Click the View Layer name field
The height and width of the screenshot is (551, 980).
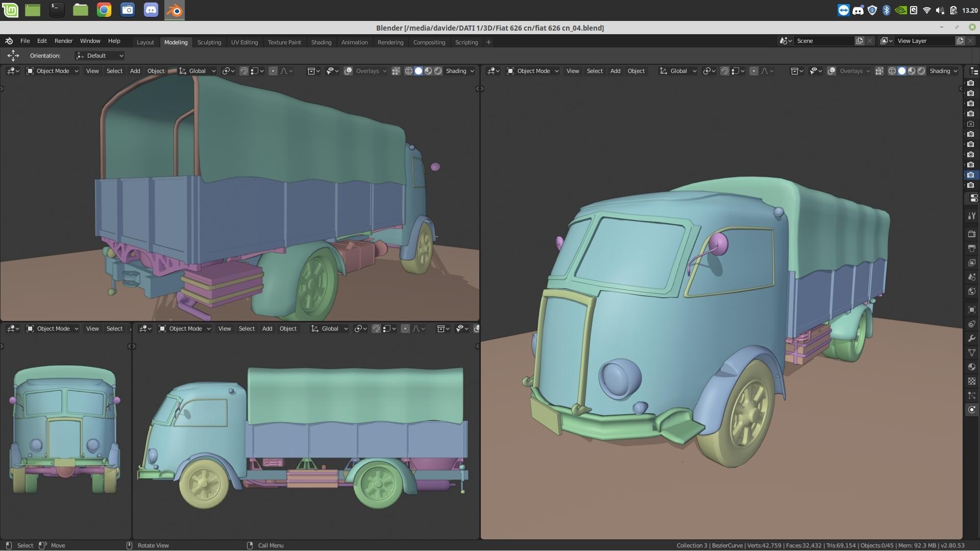924,41
